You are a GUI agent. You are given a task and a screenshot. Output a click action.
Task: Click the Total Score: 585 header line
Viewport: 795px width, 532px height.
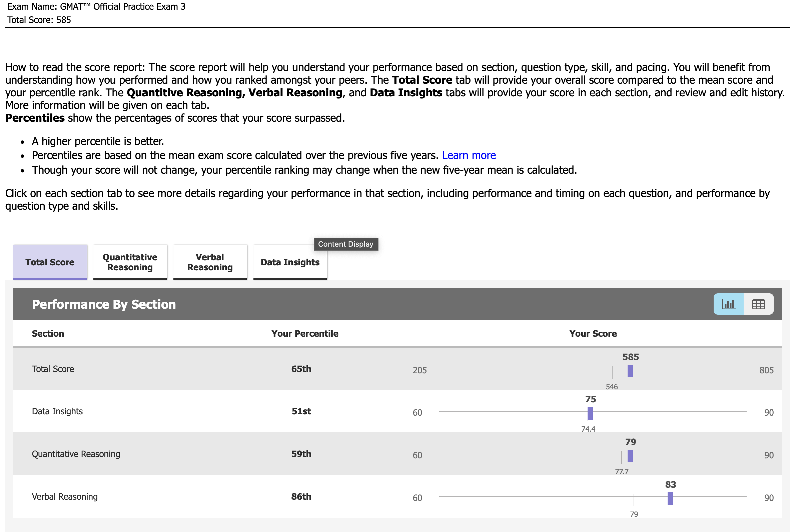coord(39,20)
